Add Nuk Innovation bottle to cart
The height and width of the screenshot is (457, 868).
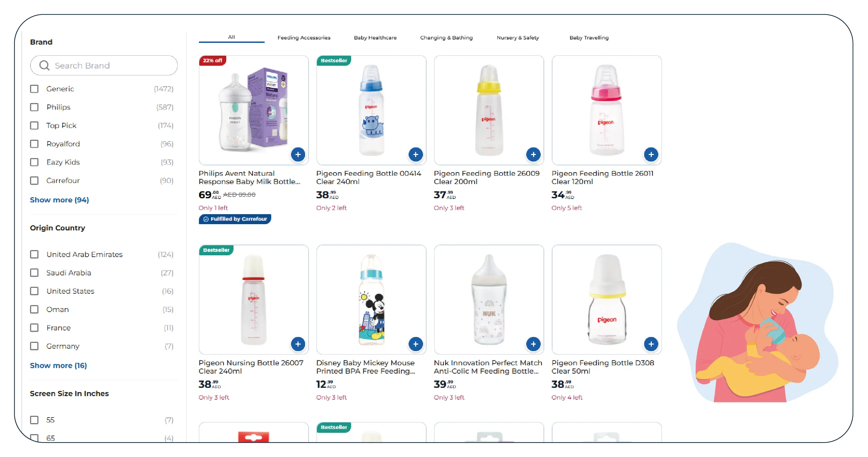(533, 344)
